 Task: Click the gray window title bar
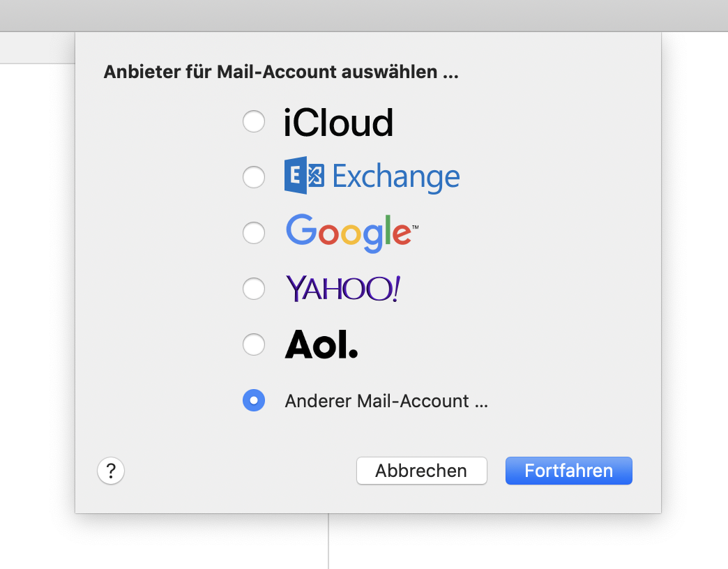[364, 15]
